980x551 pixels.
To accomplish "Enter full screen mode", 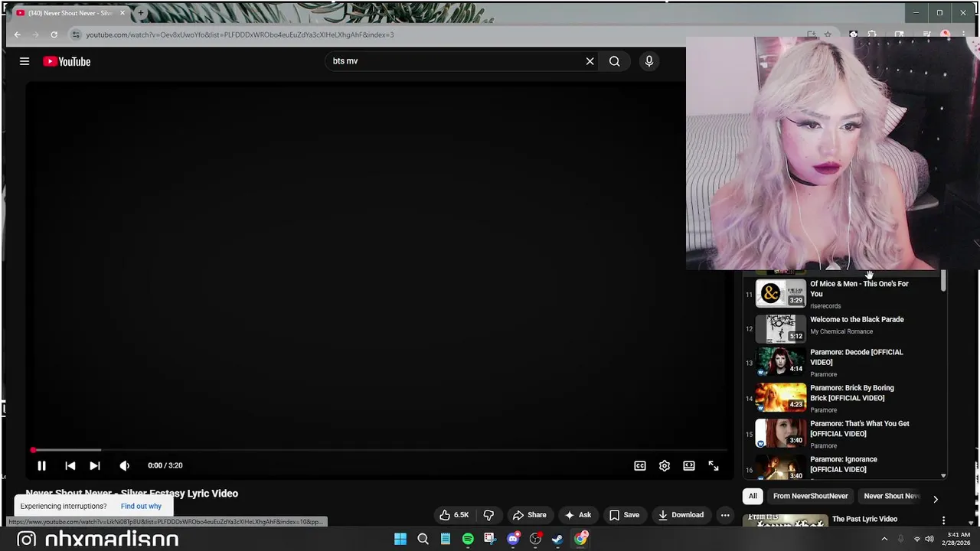I will coord(713,465).
